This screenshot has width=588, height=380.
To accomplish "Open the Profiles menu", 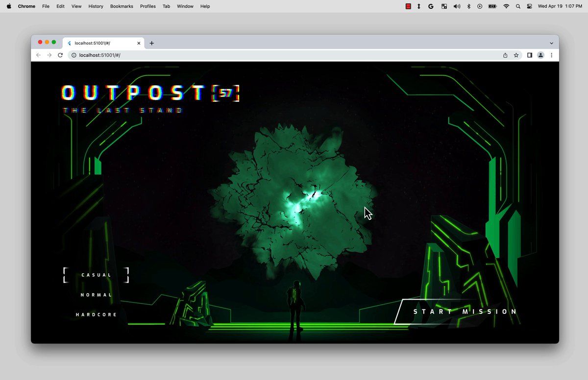I will pos(148,6).
